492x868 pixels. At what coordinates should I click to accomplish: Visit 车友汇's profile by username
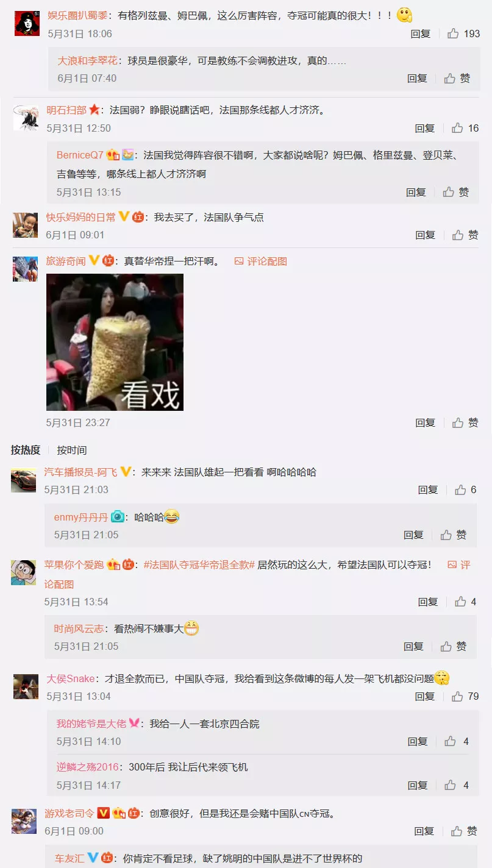(x=70, y=858)
